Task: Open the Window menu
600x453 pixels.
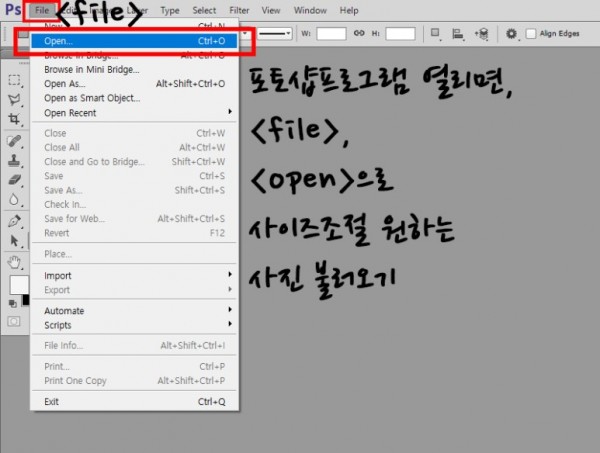Action: pos(310,10)
